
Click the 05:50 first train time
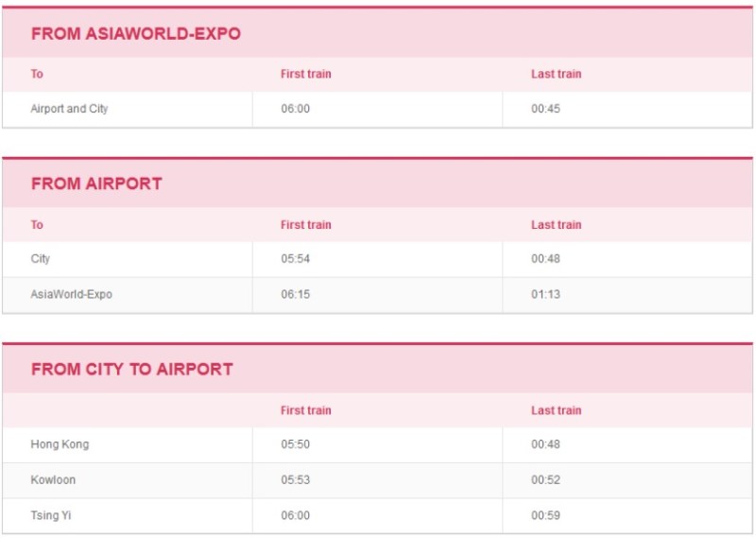point(296,445)
